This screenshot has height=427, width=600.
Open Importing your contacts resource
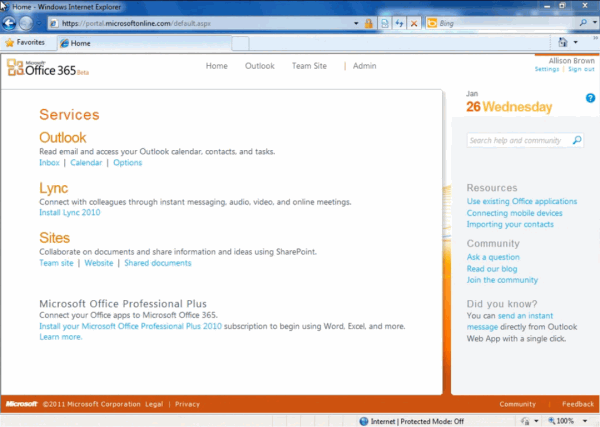510,224
